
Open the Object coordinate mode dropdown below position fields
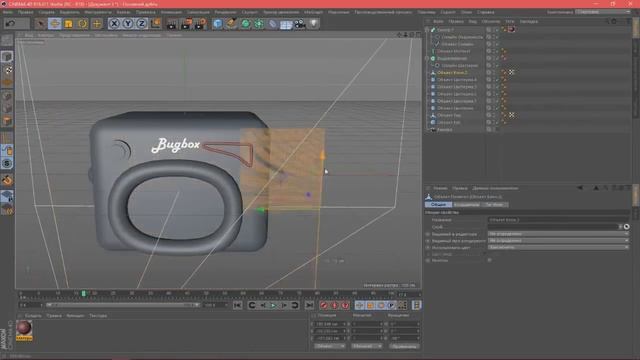coord(329,346)
